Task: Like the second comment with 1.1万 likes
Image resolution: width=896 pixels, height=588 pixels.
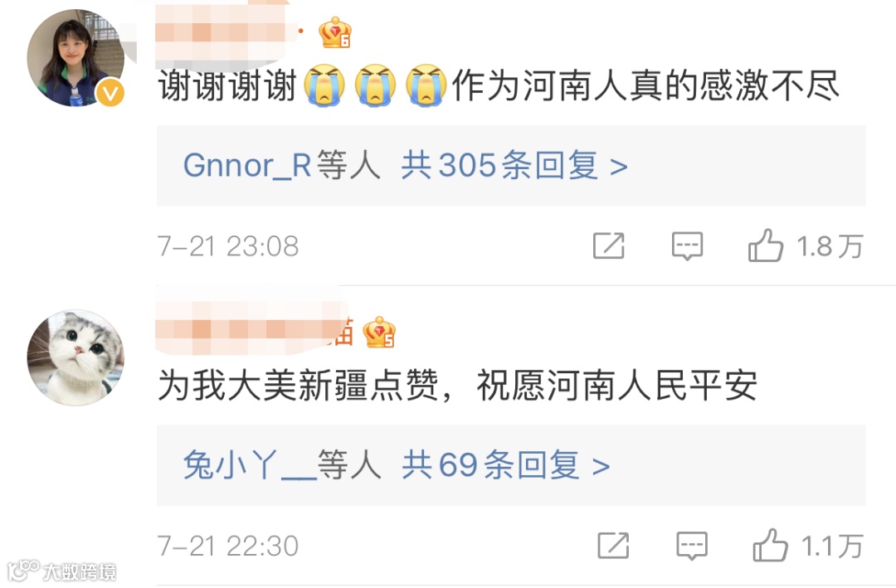Action: (x=770, y=545)
